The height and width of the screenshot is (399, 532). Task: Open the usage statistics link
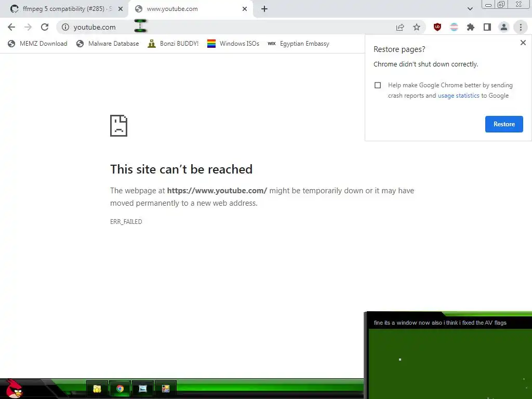tap(458, 96)
